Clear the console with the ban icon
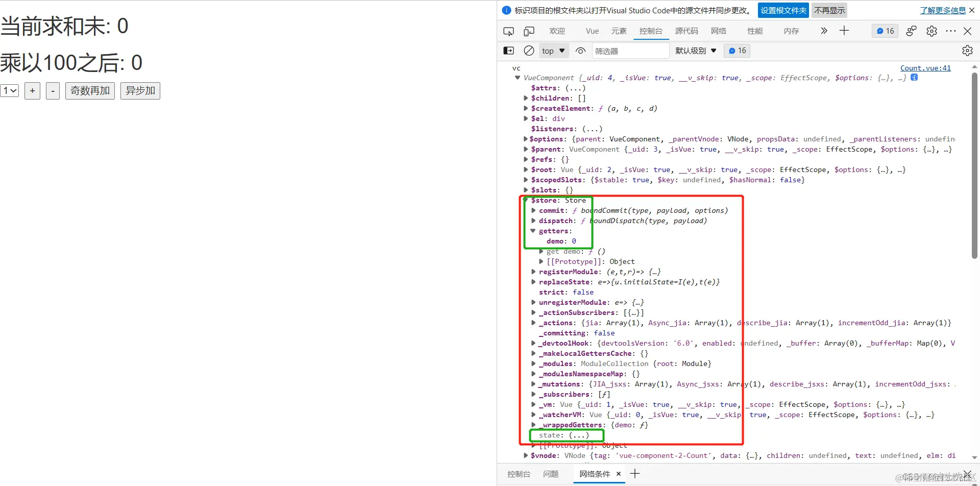 click(x=529, y=51)
